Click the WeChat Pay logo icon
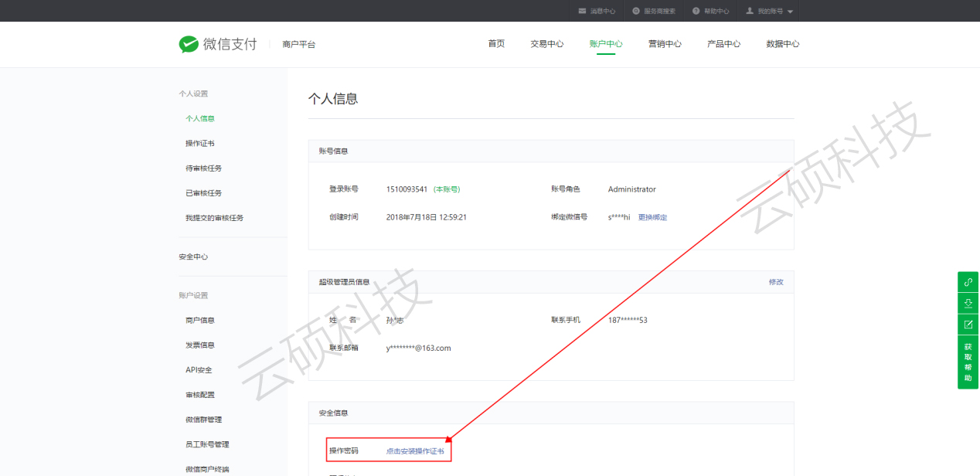 [x=189, y=44]
